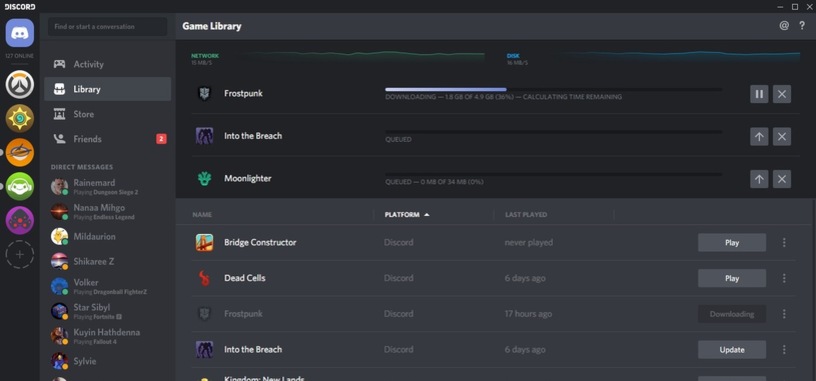Image resolution: width=816 pixels, height=381 pixels.
Task: Open direct message with Star Sibyl
Action: click(x=107, y=311)
